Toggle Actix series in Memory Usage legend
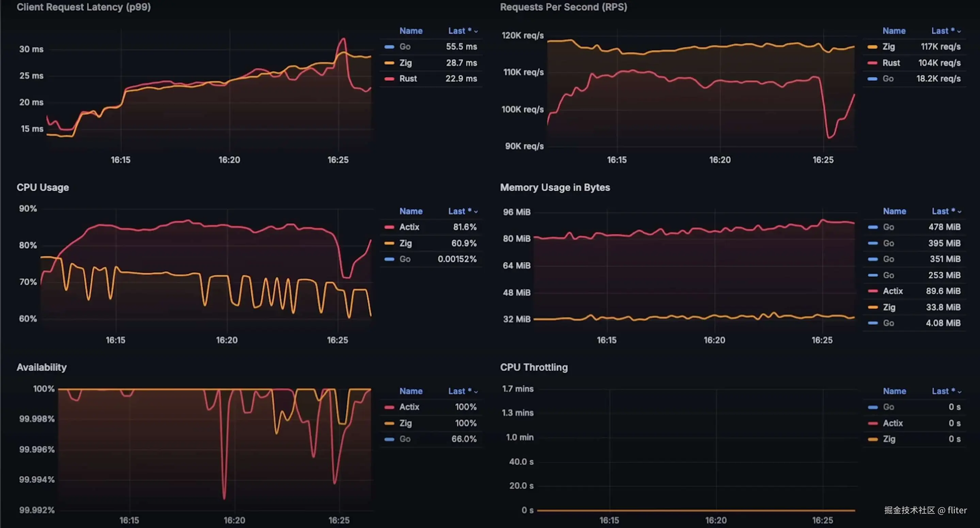 (892, 291)
